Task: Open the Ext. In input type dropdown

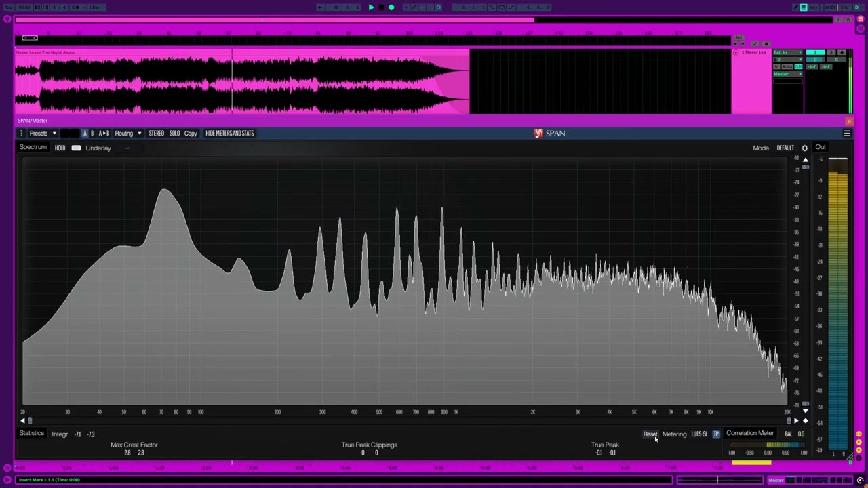Action: pyautogui.click(x=788, y=52)
